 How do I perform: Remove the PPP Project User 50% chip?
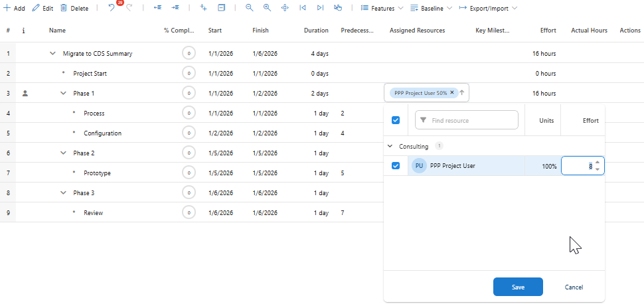(x=452, y=93)
